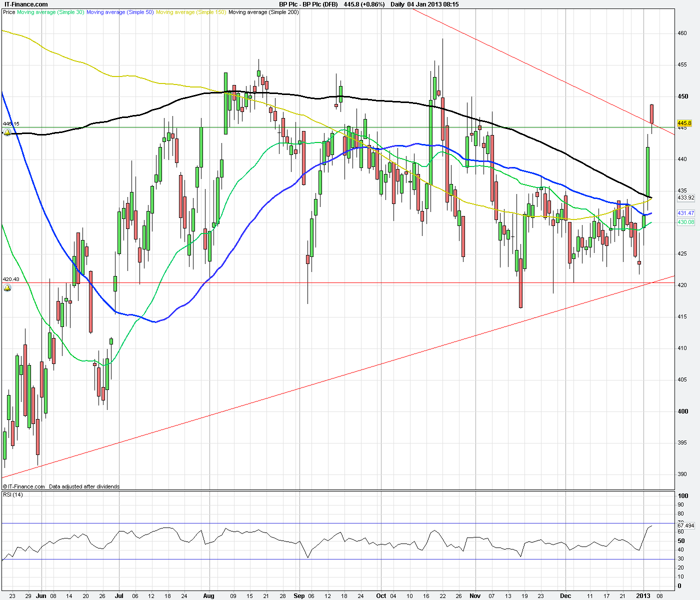Select the RSI (14) indicator label
Screen dimensions: 700x600
click(x=13, y=494)
